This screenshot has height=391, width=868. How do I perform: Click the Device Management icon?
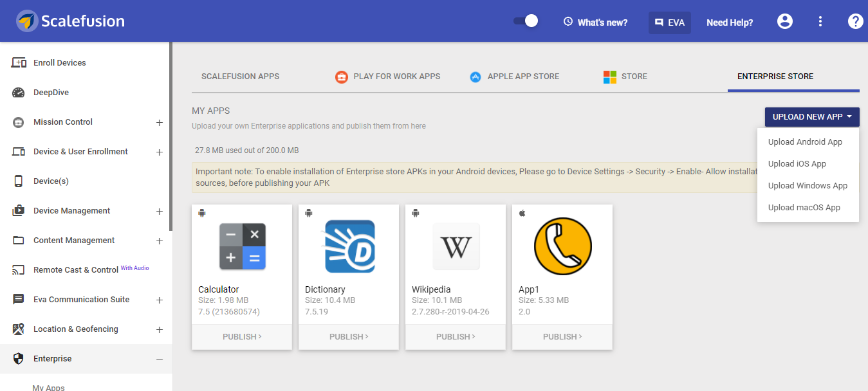click(x=19, y=210)
